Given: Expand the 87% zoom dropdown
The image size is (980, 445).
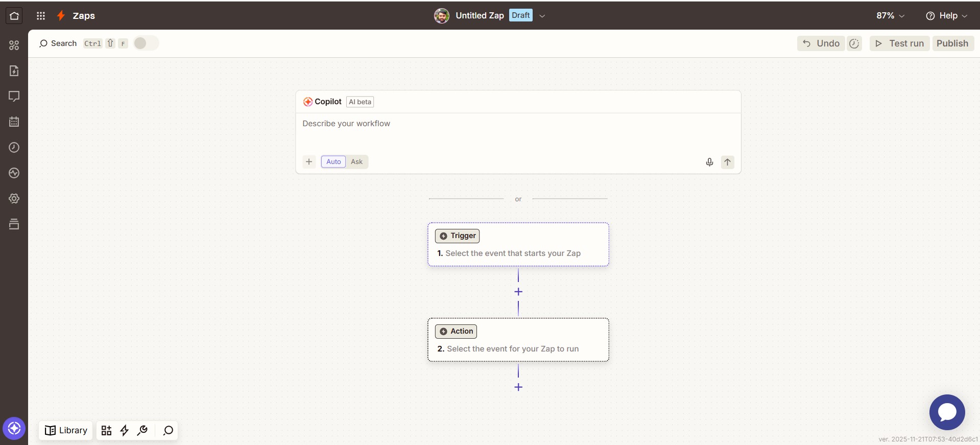Looking at the screenshot, I should (890, 16).
